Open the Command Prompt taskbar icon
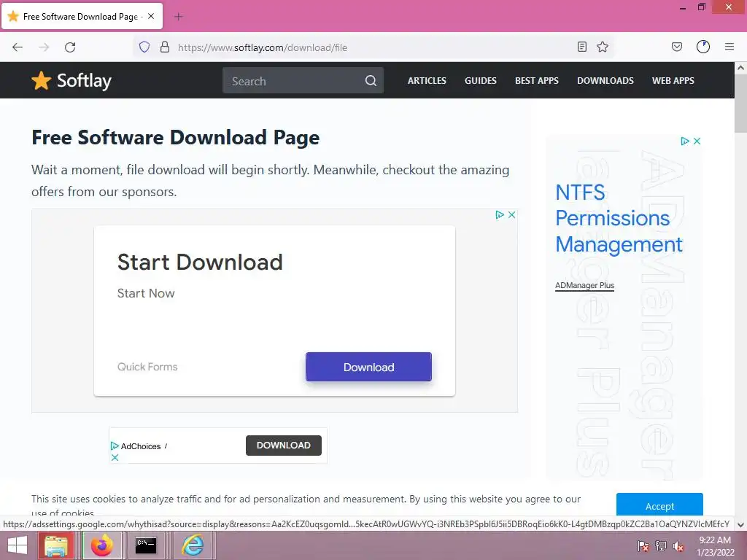The height and width of the screenshot is (560, 747). point(146,545)
